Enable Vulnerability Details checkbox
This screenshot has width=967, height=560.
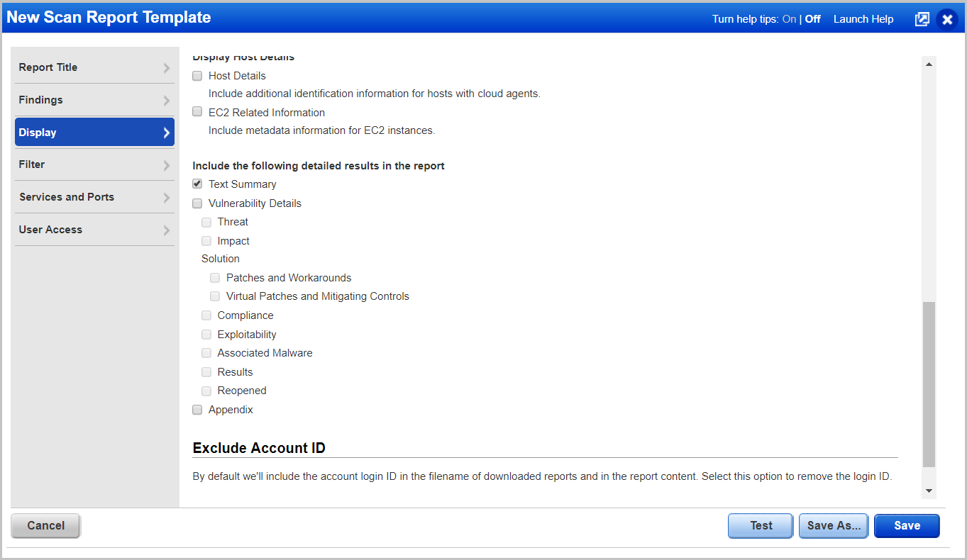(x=197, y=203)
